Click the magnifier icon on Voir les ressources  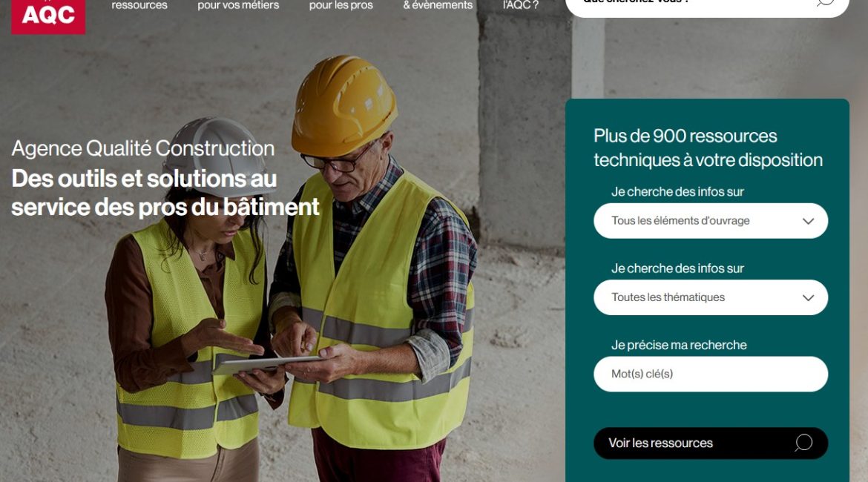(x=803, y=443)
